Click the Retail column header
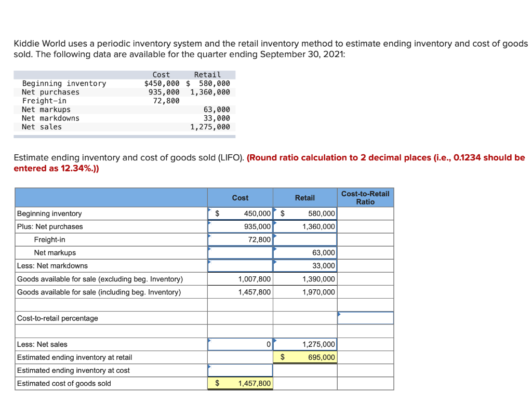 305,198
